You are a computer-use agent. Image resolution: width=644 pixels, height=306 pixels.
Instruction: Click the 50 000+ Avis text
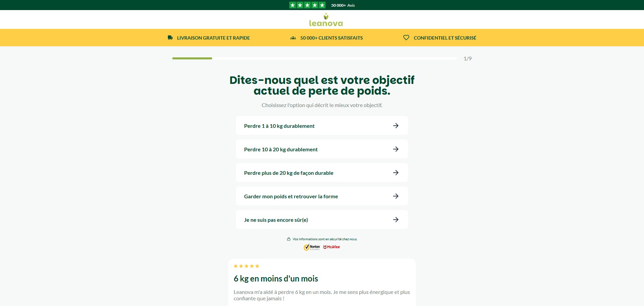(343, 5)
